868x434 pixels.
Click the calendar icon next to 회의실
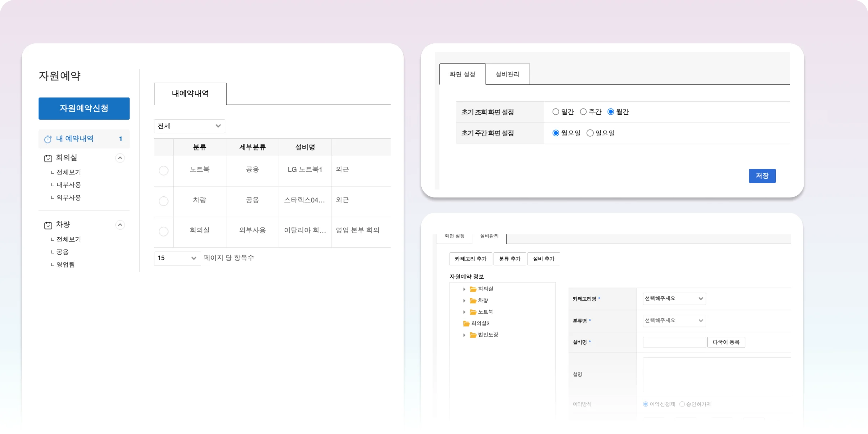point(48,158)
